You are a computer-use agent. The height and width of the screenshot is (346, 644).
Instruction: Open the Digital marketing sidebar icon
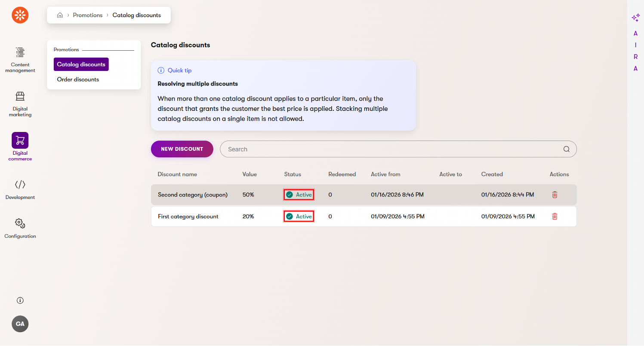[20, 96]
